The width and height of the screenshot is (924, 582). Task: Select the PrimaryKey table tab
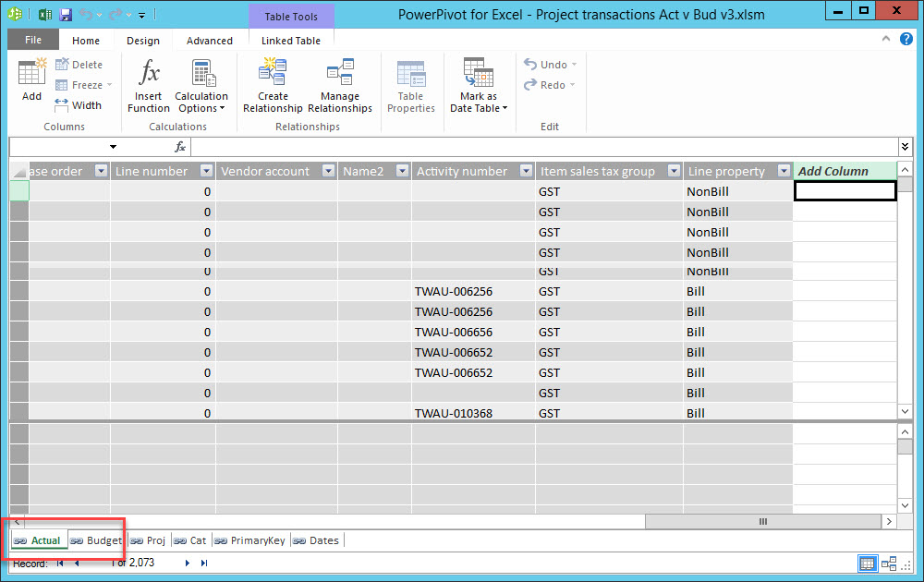coord(249,540)
